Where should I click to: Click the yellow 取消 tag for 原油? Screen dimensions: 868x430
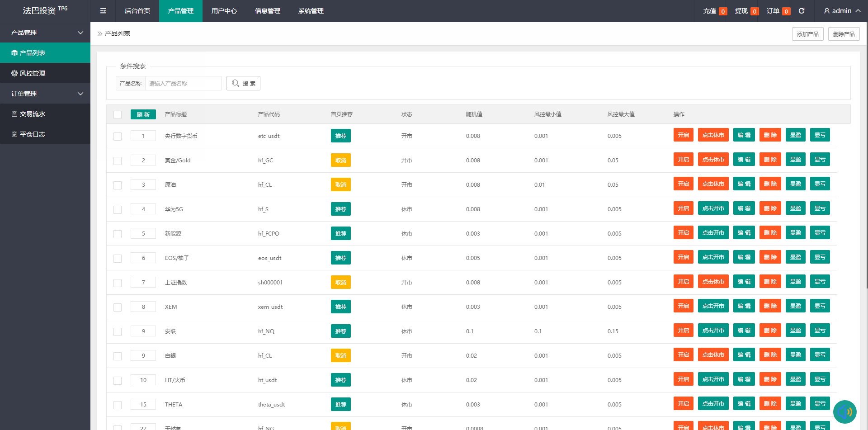pyautogui.click(x=340, y=184)
